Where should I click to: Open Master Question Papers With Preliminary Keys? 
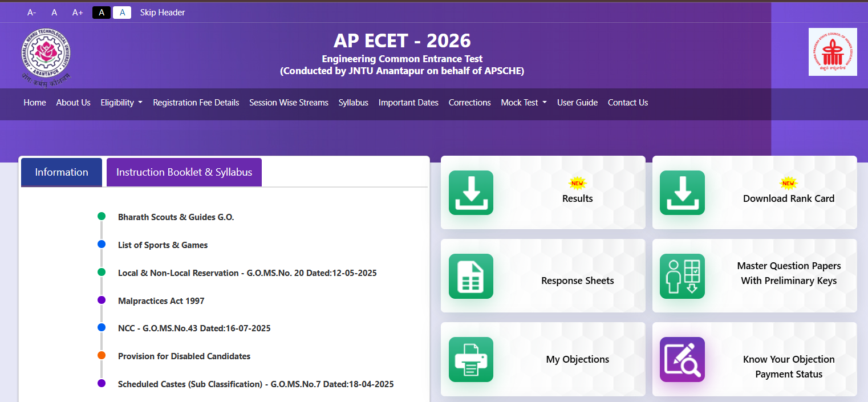tap(789, 273)
